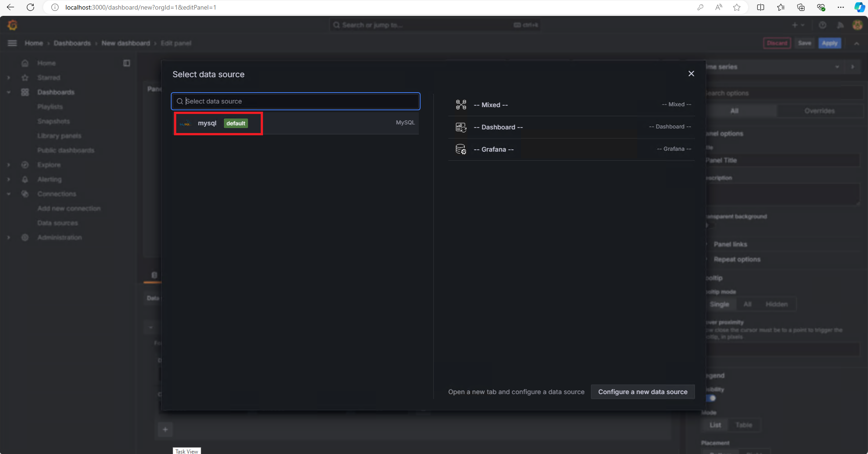Open Public dashboards in the sidebar
This screenshot has height=454, width=868.
click(x=66, y=150)
